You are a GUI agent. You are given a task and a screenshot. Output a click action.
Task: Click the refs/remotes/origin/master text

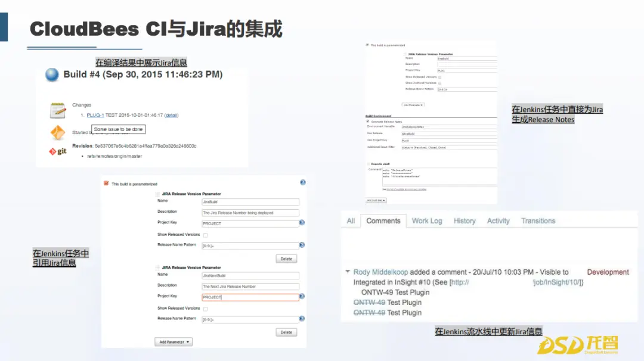(x=114, y=156)
